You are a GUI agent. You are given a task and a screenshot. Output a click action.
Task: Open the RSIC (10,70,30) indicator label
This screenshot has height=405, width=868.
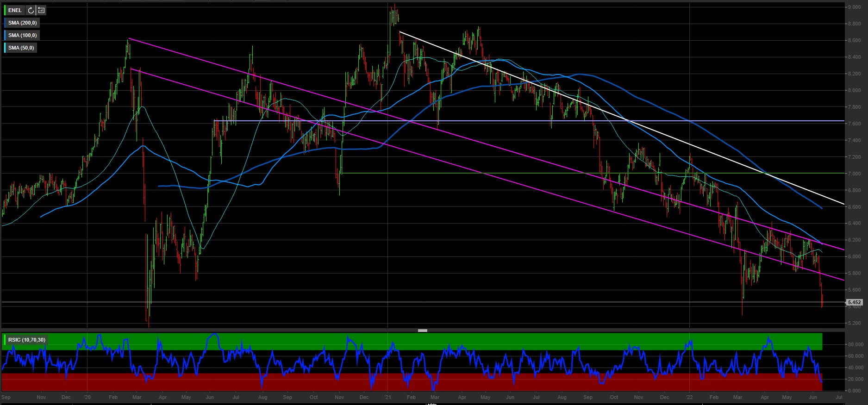(x=27, y=340)
